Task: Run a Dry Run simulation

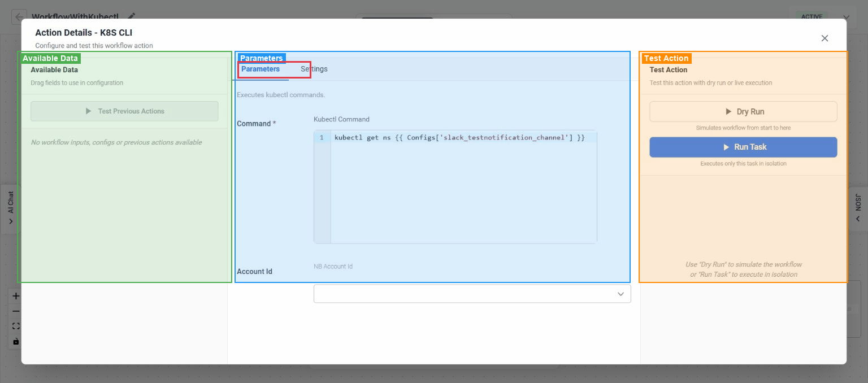Action: pos(743,111)
